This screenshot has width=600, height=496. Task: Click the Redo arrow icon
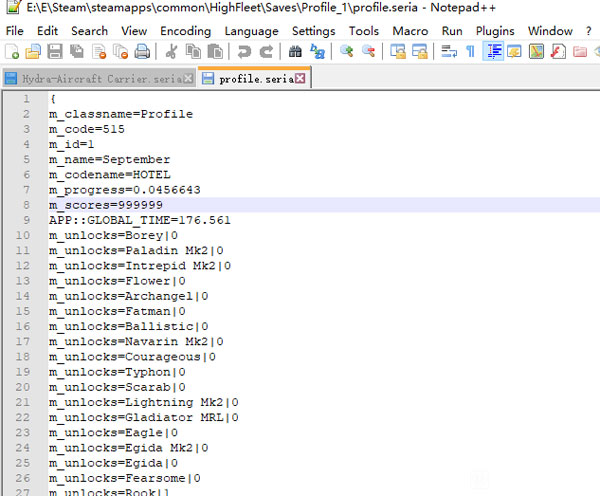tap(266, 51)
